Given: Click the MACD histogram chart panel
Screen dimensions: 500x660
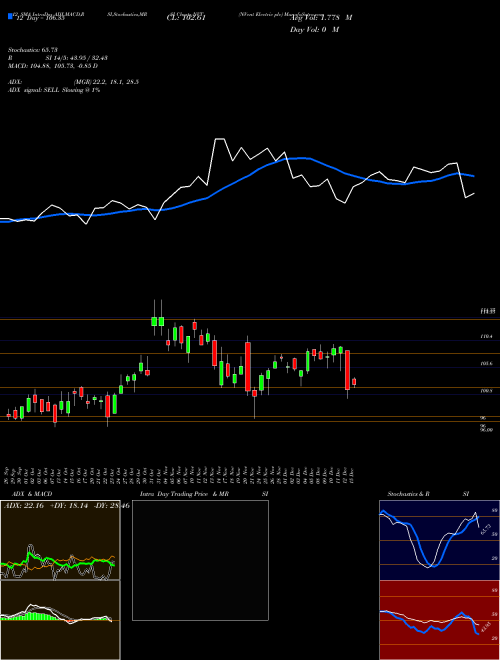Looking at the screenshot, I should [x=60, y=620].
